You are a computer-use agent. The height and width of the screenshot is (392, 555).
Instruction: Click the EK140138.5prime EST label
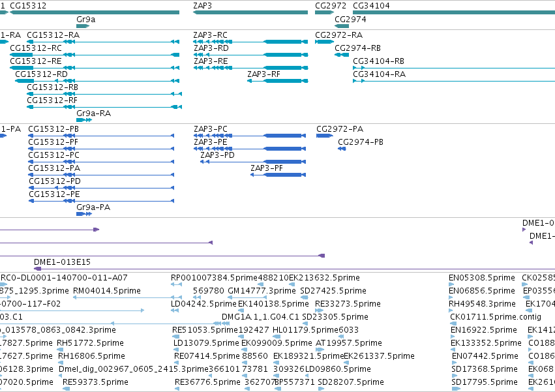point(274,304)
